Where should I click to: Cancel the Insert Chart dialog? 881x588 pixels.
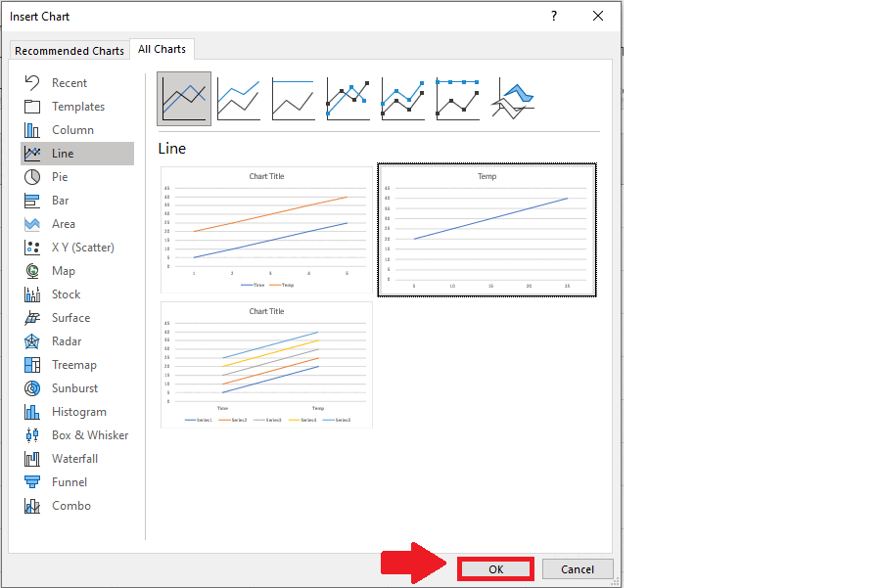coord(577,569)
